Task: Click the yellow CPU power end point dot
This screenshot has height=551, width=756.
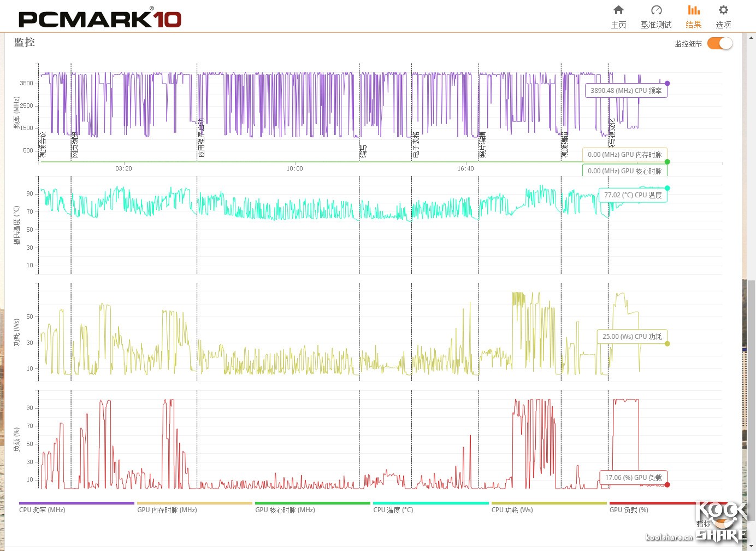Action: [667, 344]
